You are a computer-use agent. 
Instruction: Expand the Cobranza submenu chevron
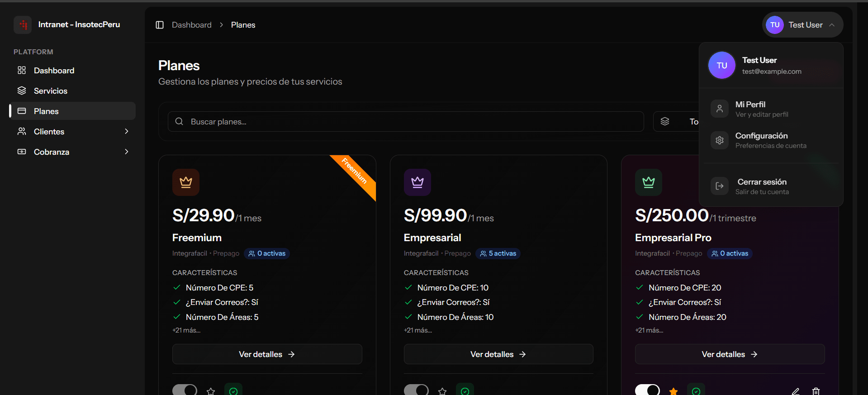coord(127,152)
